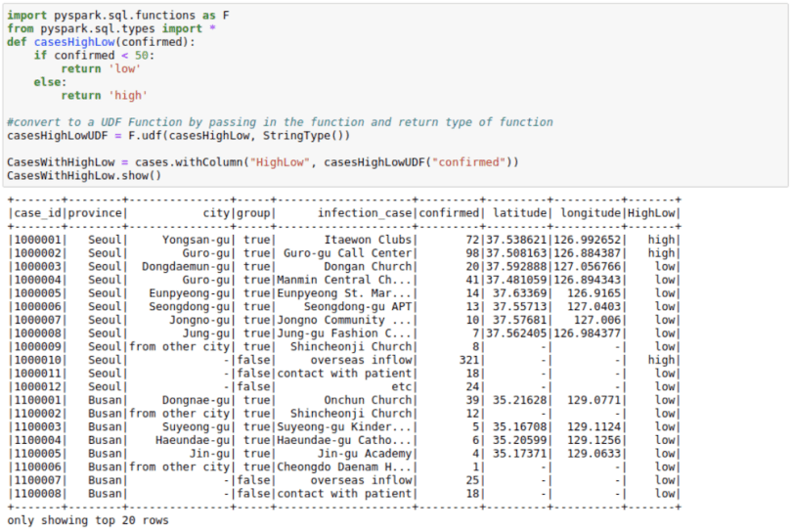
Task: Click 'infection_case' column header
Action: (x=365, y=213)
